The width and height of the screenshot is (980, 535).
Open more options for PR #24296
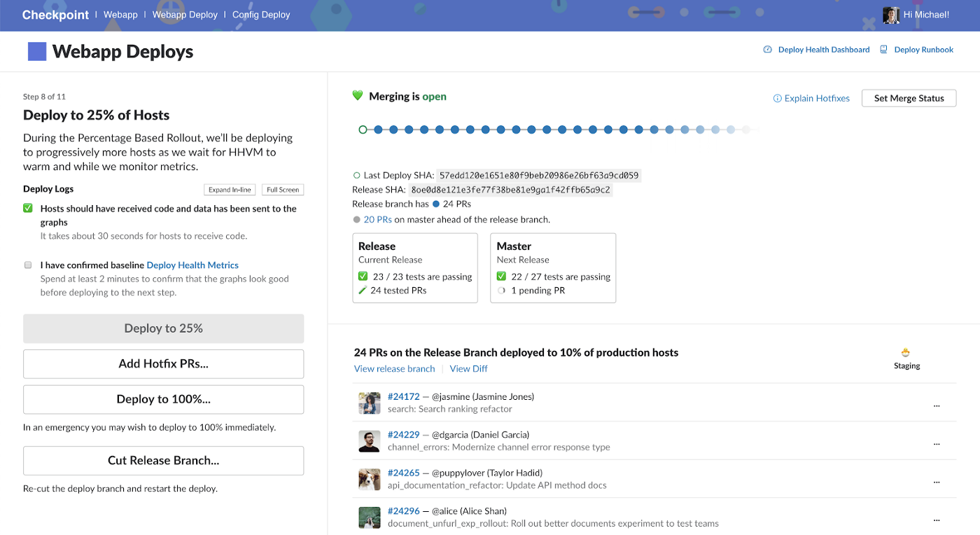tap(937, 519)
